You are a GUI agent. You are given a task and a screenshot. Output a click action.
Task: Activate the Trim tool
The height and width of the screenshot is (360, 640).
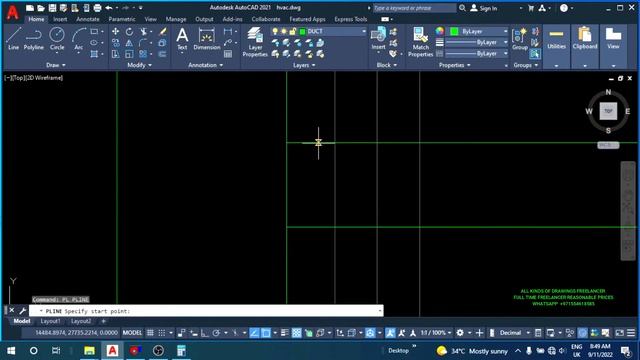point(144,31)
